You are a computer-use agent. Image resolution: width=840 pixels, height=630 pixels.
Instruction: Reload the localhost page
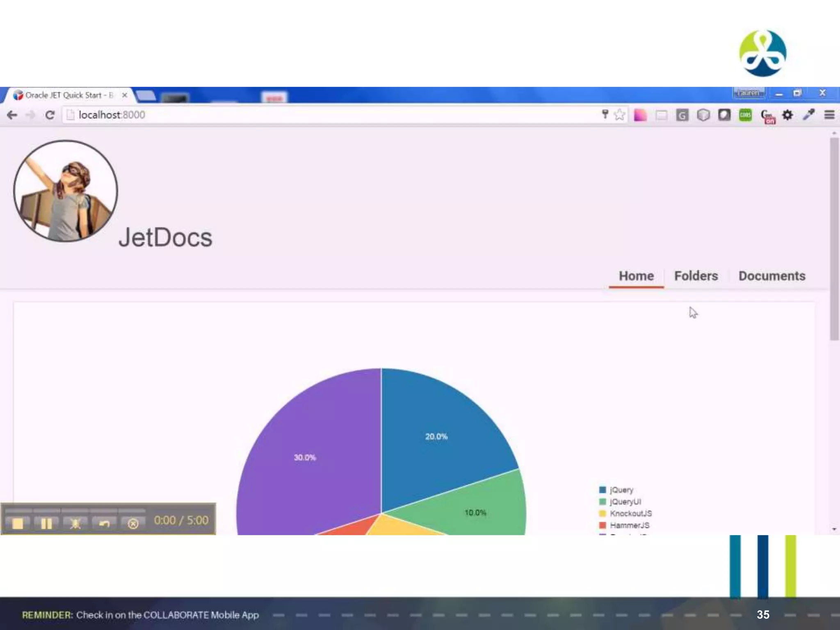pos(50,115)
